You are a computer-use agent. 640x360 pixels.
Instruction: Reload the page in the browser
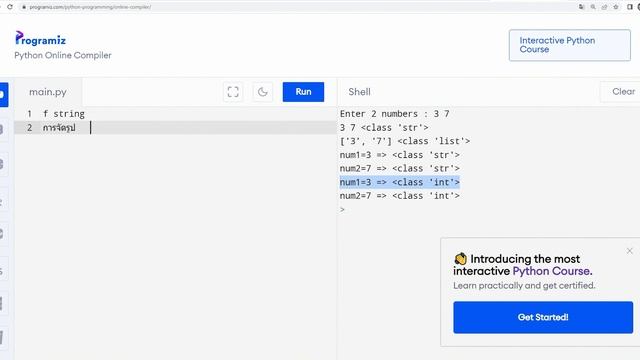pos(10,7)
